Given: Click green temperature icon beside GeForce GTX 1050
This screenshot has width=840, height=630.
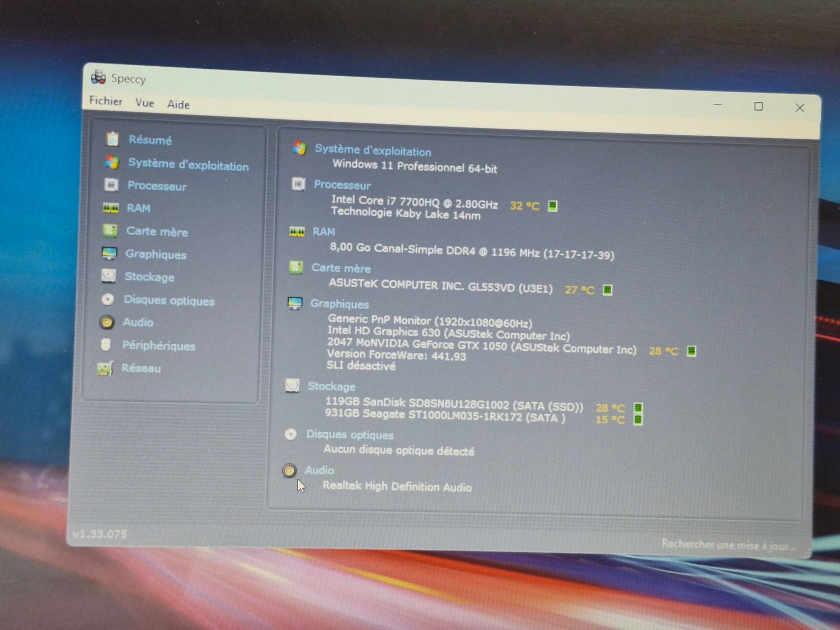Looking at the screenshot, I should coord(691,351).
